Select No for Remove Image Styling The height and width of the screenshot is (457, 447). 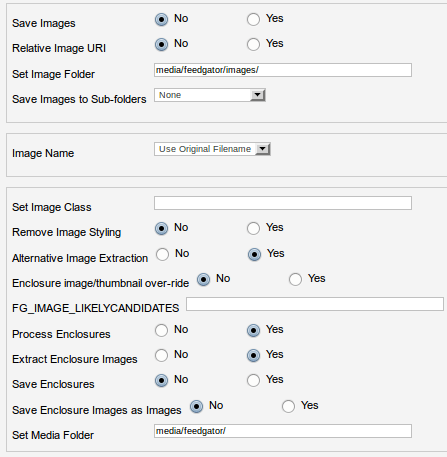161,228
